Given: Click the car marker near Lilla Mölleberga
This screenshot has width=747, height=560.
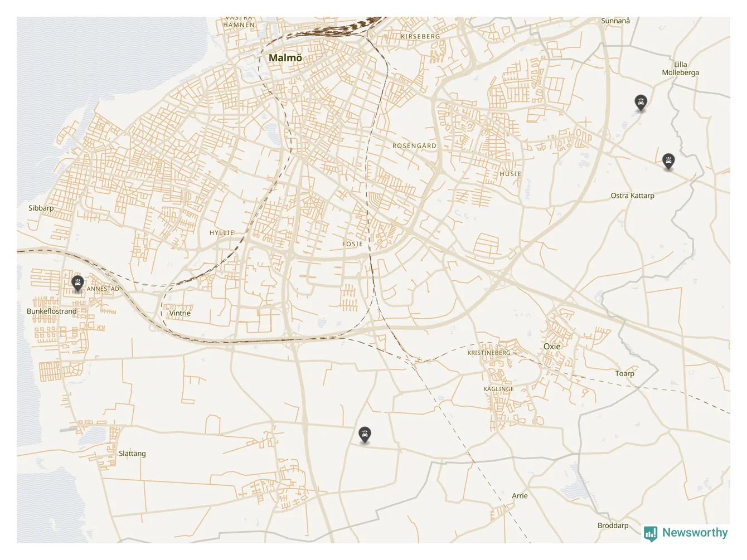Looking at the screenshot, I should click(641, 103).
